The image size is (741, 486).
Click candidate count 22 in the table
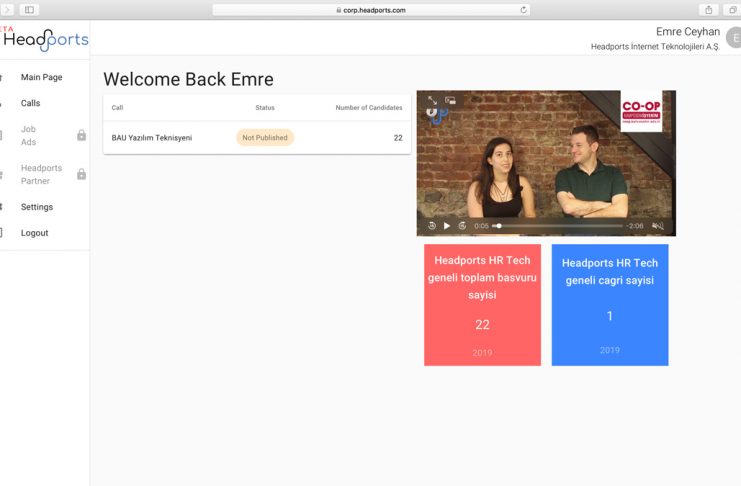pyautogui.click(x=398, y=138)
